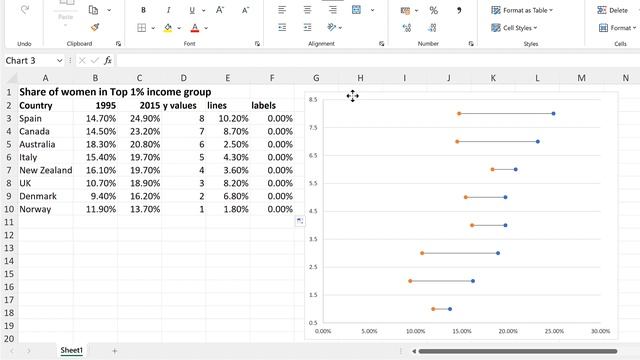Select column A header
The height and width of the screenshot is (360, 640).
pyautogui.click(x=45, y=78)
